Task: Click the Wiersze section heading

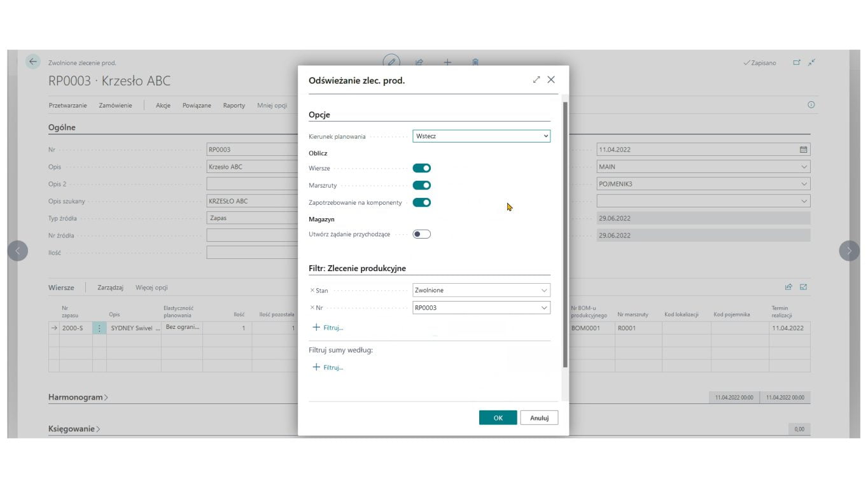Action: (61, 288)
